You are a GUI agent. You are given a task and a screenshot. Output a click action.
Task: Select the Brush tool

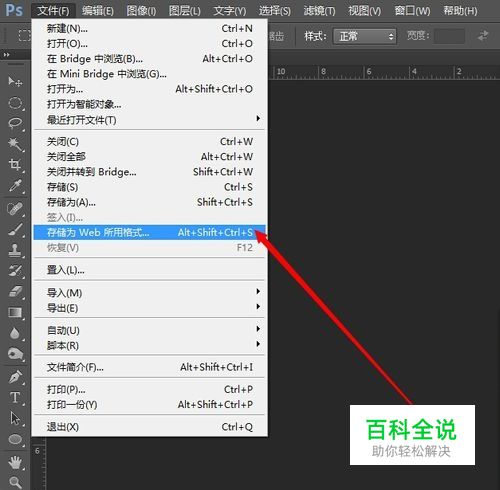point(15,229)
